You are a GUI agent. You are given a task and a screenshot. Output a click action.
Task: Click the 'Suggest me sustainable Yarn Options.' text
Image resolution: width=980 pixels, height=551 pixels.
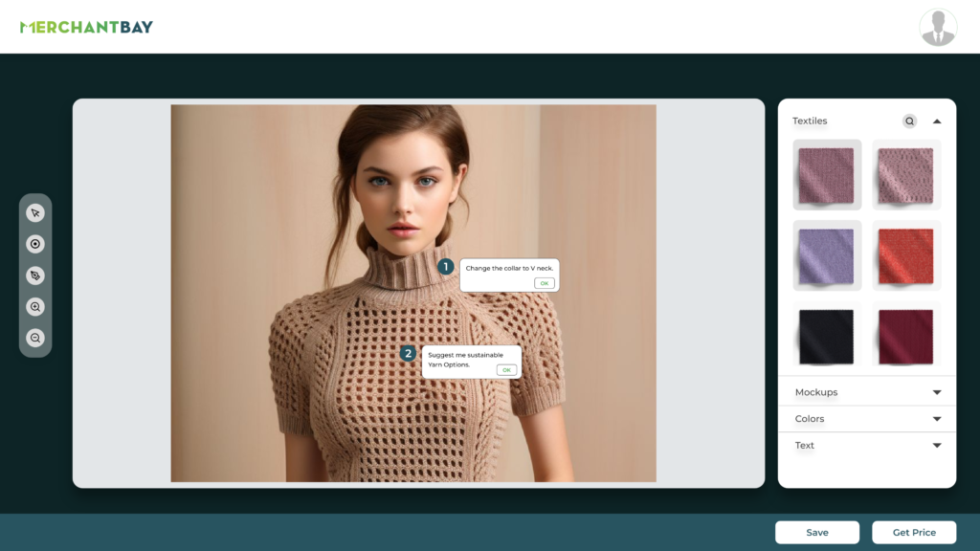(x=466, y=360)
